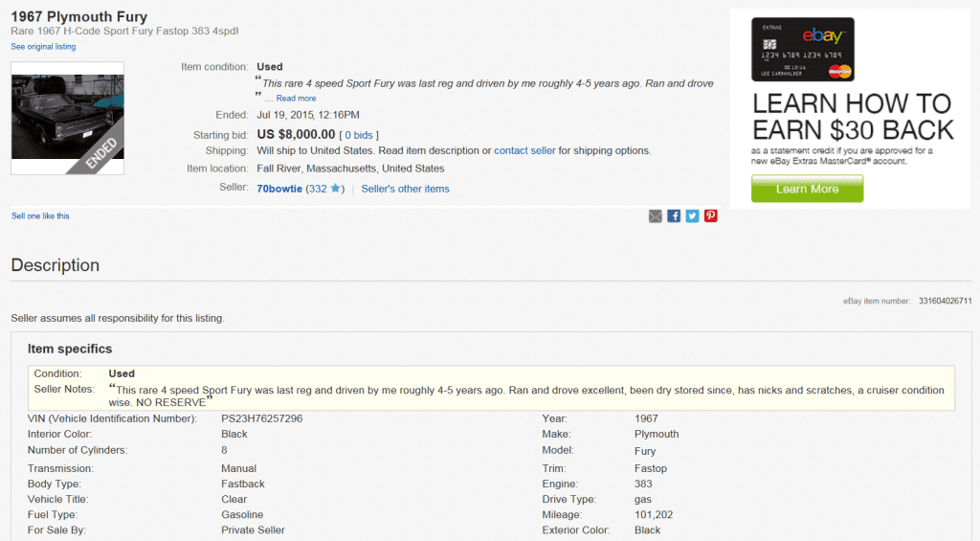The height and width of the screenshot is (541, 980).
Task: Share the listing on Facebook
Action: click(x=674, y=216)
